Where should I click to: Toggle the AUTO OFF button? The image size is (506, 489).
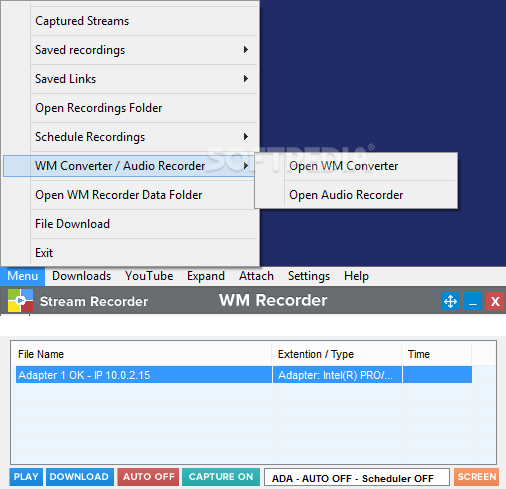(148, 477)
